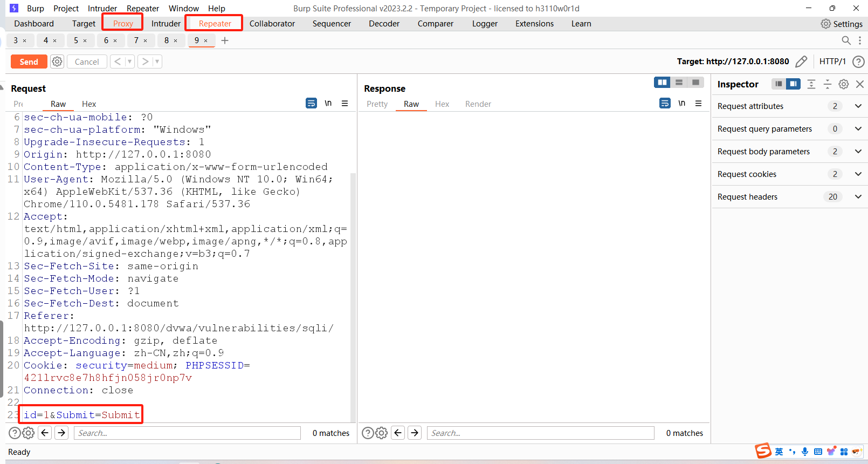Screen dimensions: 868x464
Task: Go forward to next request in history
Action: pos(145,62)
